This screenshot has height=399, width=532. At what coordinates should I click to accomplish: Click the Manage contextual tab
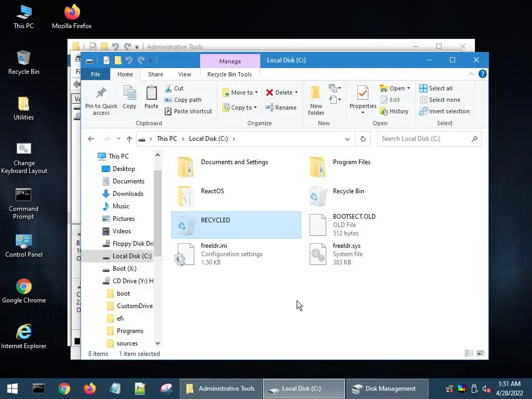click(x=230, y=61)
